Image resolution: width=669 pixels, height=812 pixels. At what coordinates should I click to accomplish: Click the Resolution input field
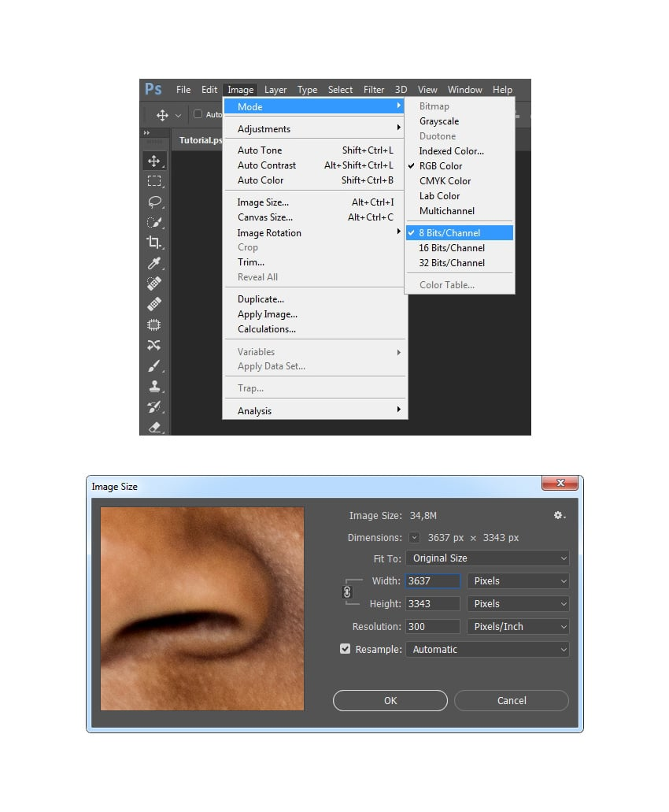coord(433,627)
